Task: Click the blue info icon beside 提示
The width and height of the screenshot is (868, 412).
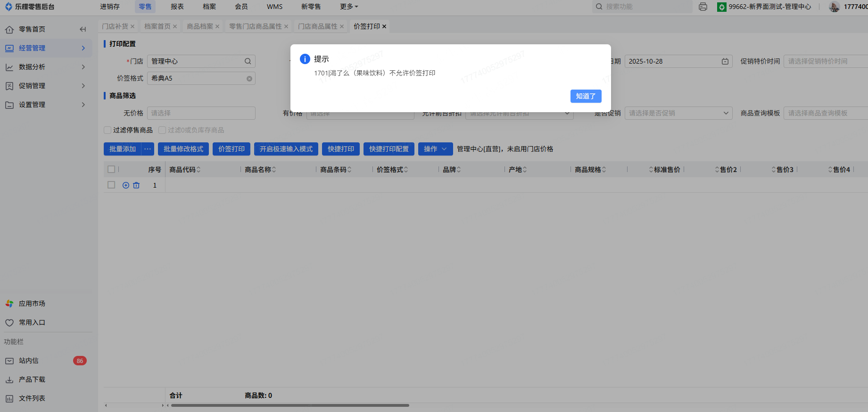Action: [x=305, y=59]
